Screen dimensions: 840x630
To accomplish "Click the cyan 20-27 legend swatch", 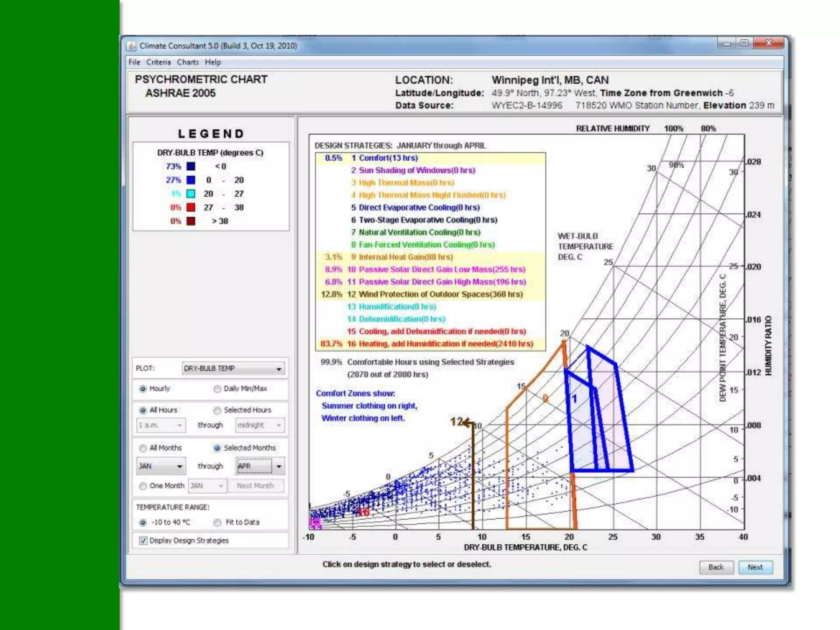I will (191, 194).
